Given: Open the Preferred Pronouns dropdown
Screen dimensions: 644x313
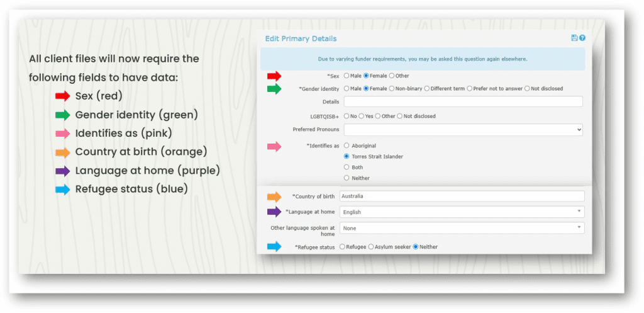Looking at the screenshot, I should pos(463,130).
